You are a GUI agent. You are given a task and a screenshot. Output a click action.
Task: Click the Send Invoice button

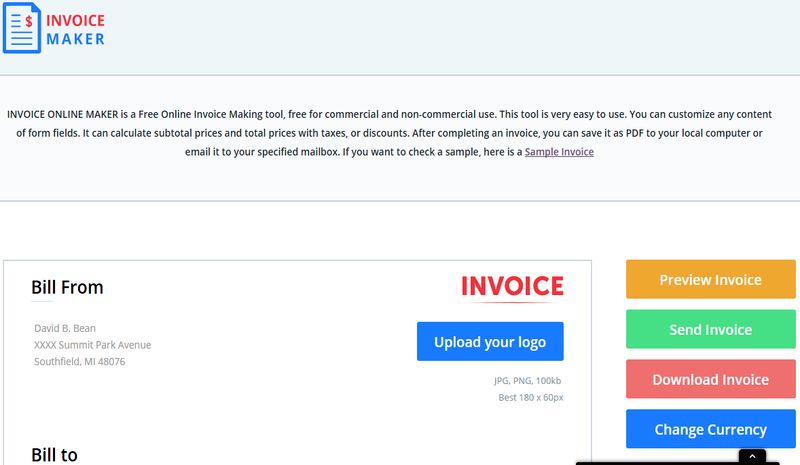[711, 329]
